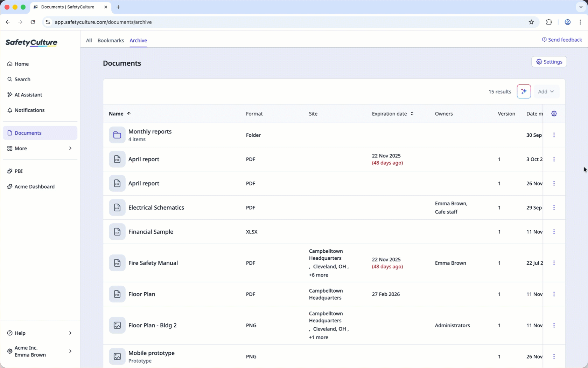Open more options for Fire Safety Manual row
This screenshot has width=588, height=368.
point(554,263)
